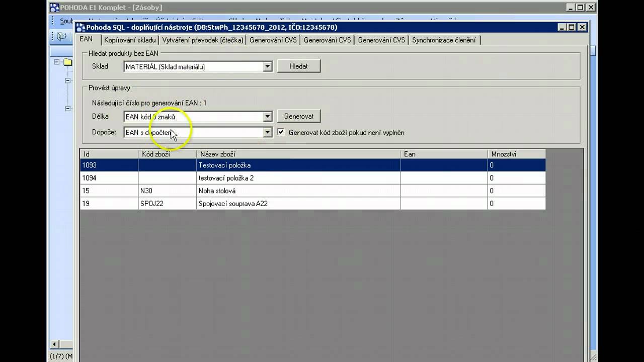Image resolution: width=644 pixels, height=362 pixels.
Task: Click the POHODA E1 Komplet title bar icon
Action: pyautogui.click(x=54, y=8)
